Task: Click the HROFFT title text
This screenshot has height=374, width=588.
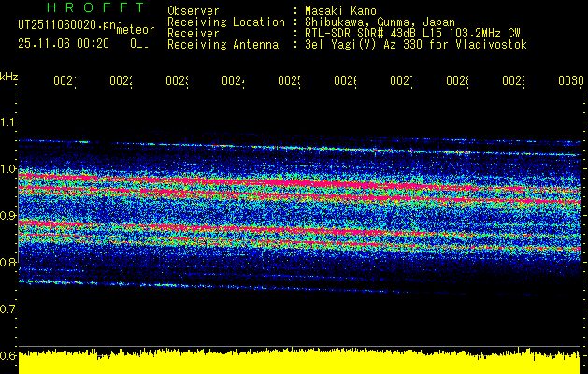Action: click(95, 7)
